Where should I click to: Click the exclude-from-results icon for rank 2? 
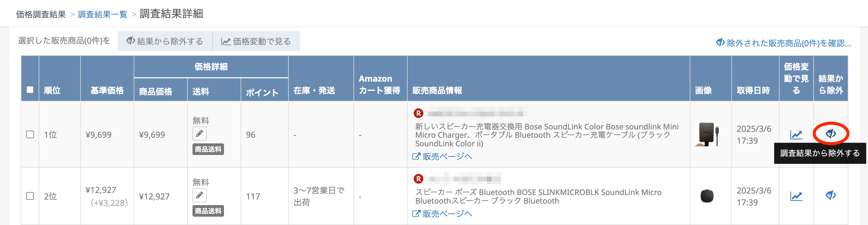coord(831,195)
